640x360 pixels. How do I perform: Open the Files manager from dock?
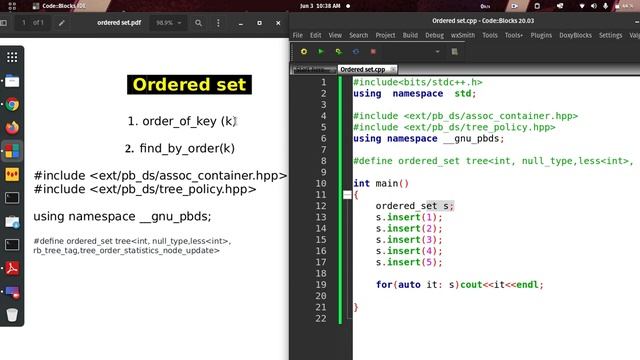point(12,81)
